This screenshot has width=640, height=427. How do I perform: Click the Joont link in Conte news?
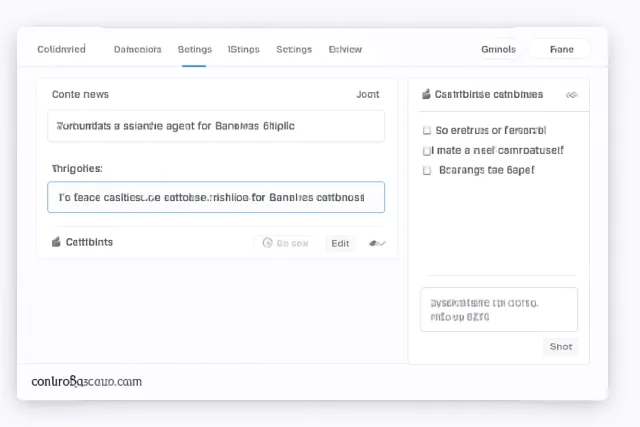[x=368, y=94]
